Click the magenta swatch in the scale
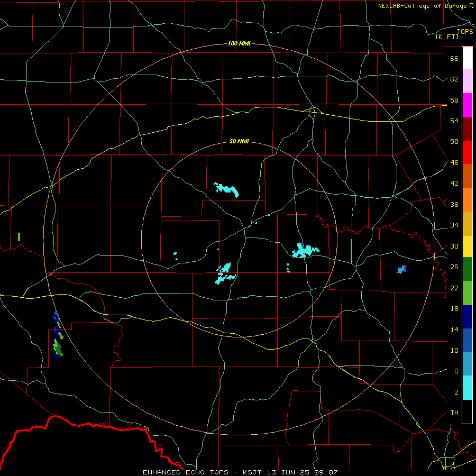Image resolution: width=476 pixels, height=476 pixels. pos(467,105)
